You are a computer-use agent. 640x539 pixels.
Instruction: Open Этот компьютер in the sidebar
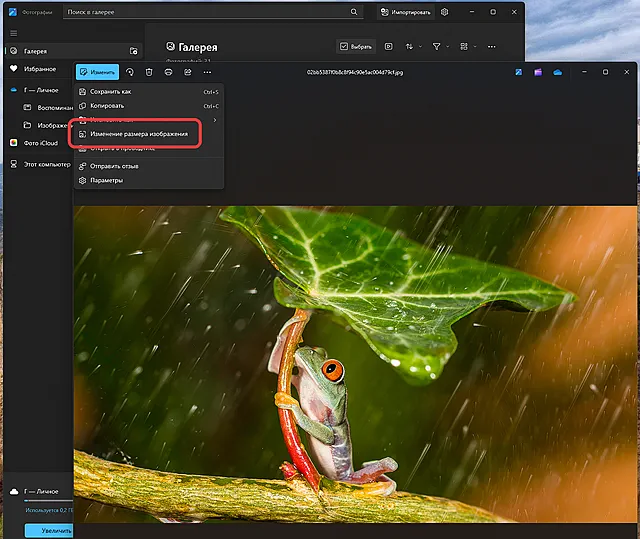40,164
